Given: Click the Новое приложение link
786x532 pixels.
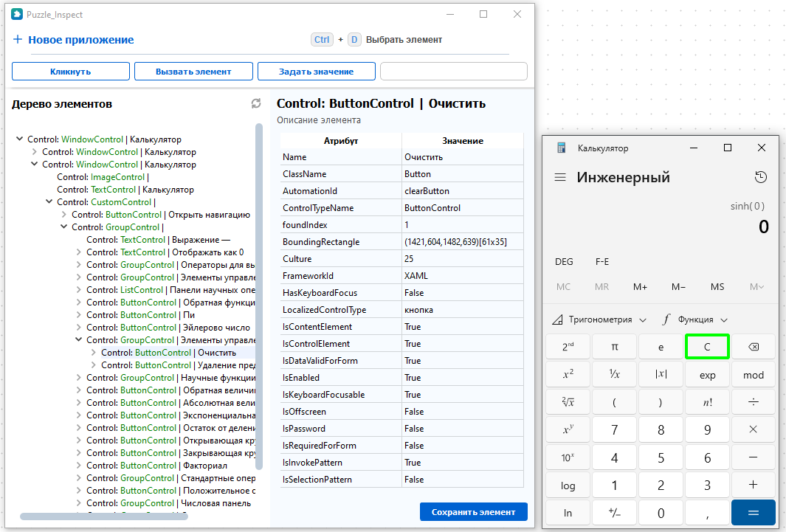Looking at the screenshot, I should 80,40.
